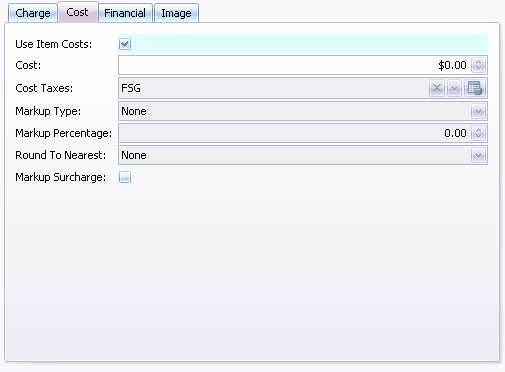Decrease Markup Percentage with down arrow
The image size is (505, 372).
(x=478, y=136)
